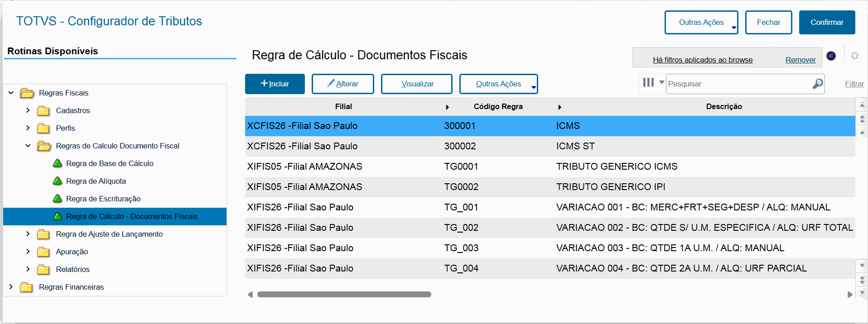868x324 pixels.
Task: Focus the Pesquisar search field
Action: coord(738,84)
